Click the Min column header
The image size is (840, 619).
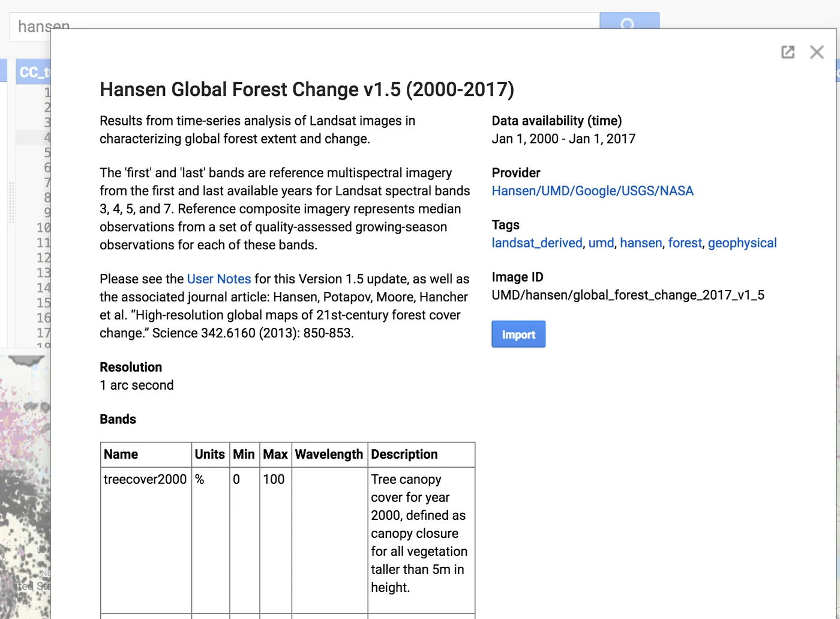[244, 454]
